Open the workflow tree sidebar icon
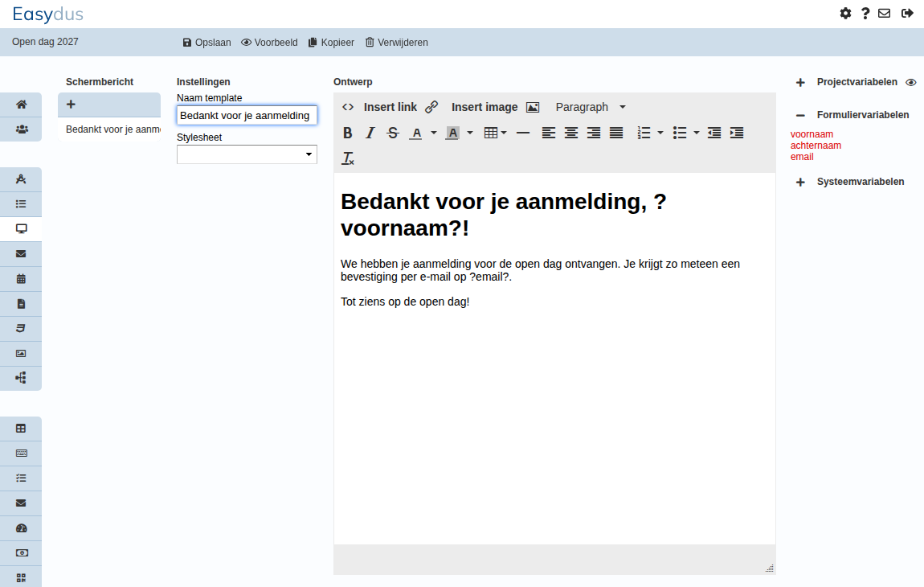The width and height of the screenshot is (924, 587). pos(21,378)
